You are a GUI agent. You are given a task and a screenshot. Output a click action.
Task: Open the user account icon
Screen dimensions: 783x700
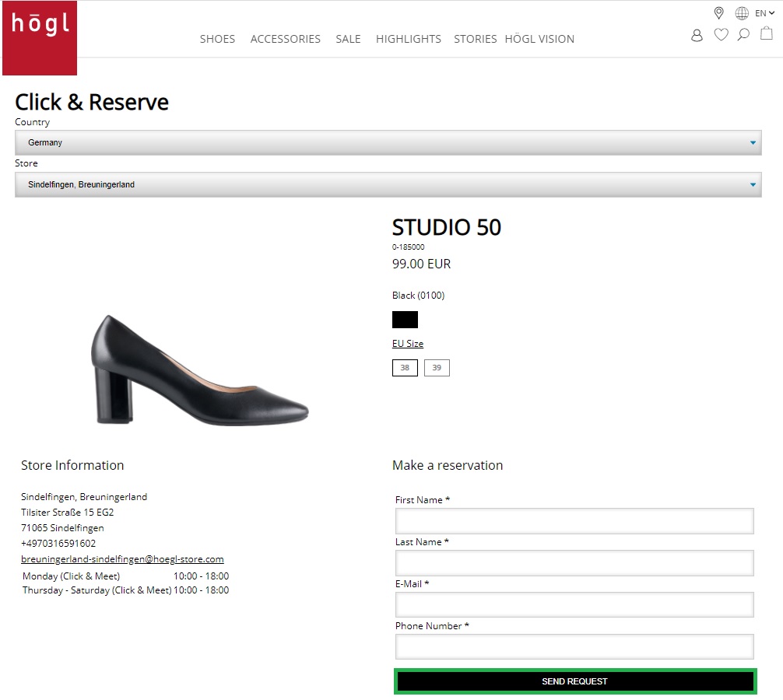[697, 35]
